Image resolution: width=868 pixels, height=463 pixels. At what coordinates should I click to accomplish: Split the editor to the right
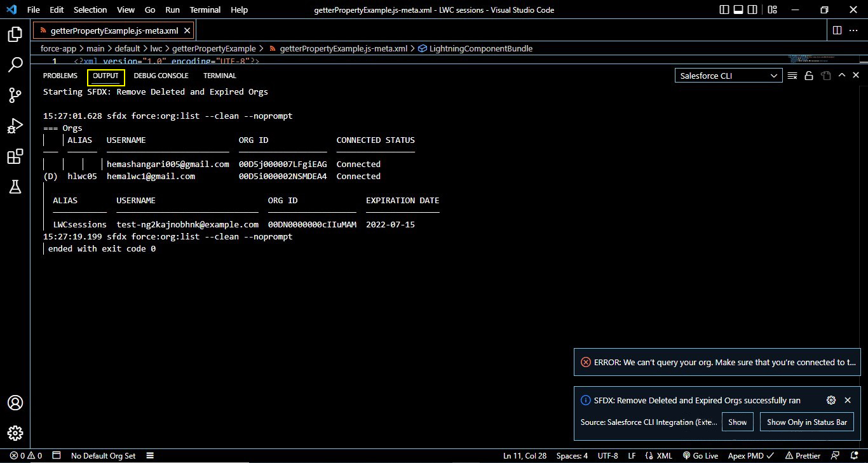click(x=837, y=30)
